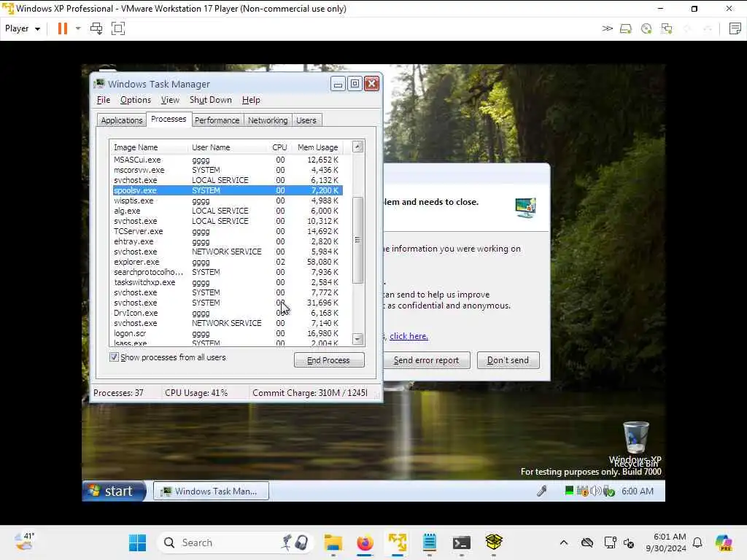Sort processes by Mem Usage column

(317, 147)
